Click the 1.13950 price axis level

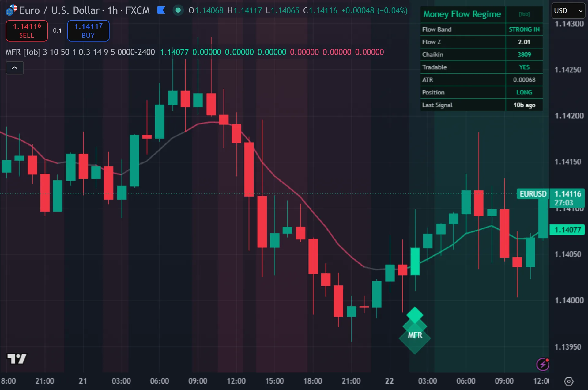[x=568, y=347]
